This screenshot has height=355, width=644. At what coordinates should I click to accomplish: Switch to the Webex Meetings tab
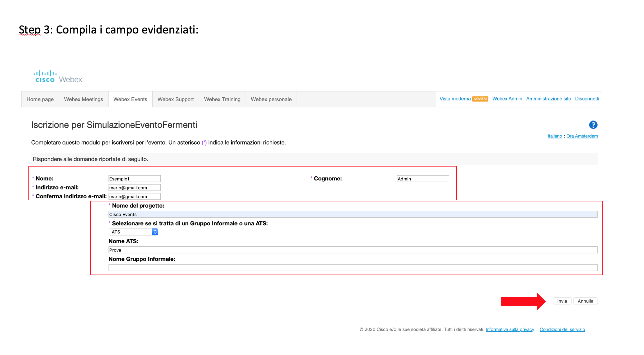point(84,99)
